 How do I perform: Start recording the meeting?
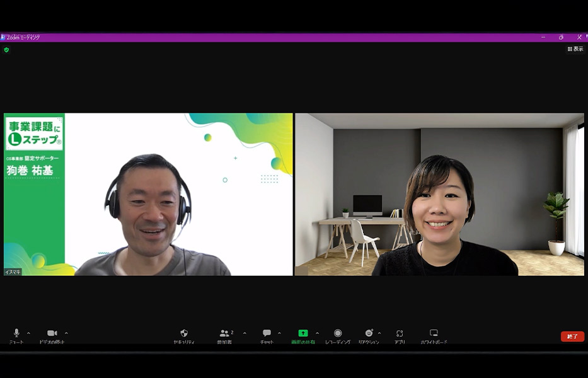click(x=338, y=333)
